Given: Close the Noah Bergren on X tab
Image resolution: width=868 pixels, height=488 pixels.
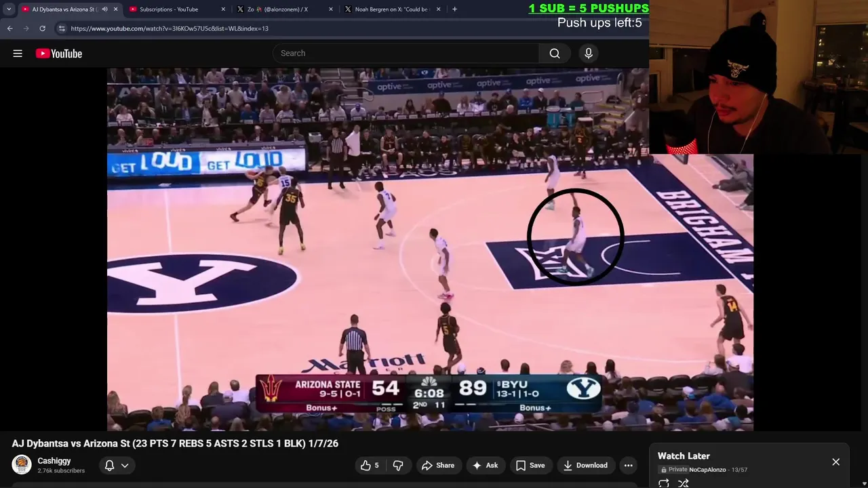Looking at the screenshot, I should 439,9.
